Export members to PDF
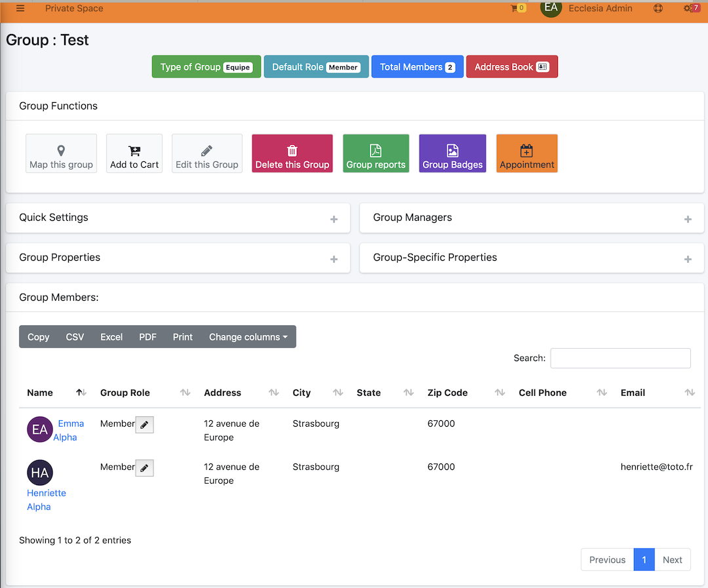The height and width of the screenshot is (588, 708). (147, 337)
